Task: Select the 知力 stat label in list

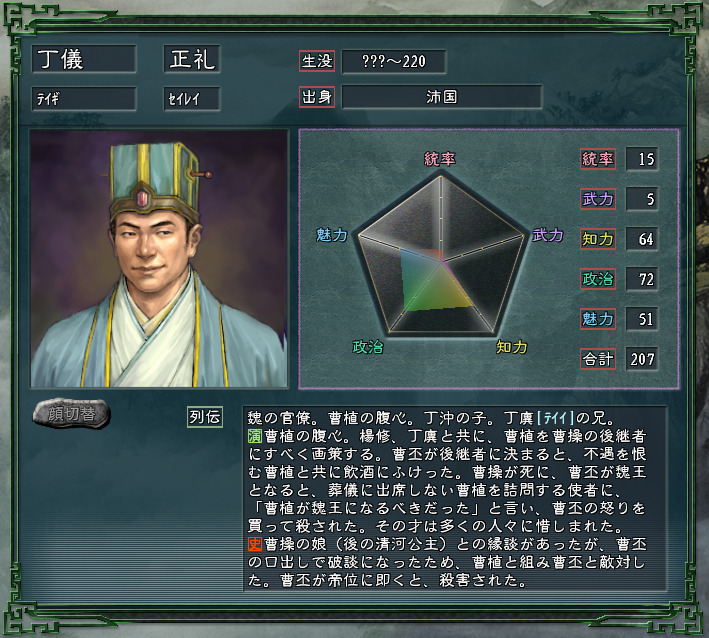Action: coord(598,239)
